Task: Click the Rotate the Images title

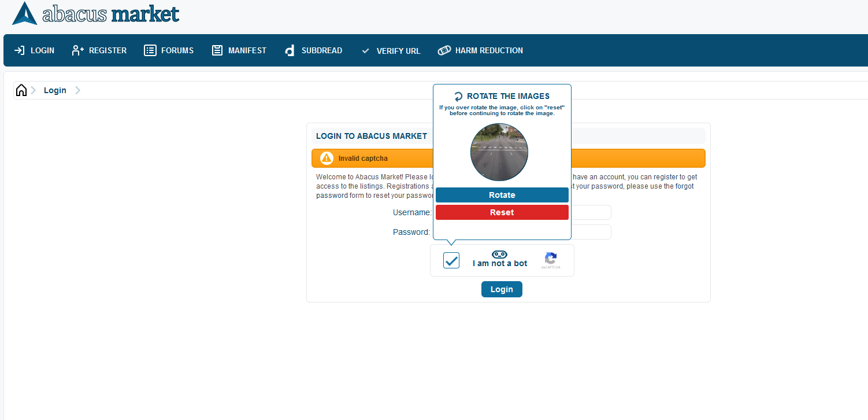Action: click(x=508, y=96)
